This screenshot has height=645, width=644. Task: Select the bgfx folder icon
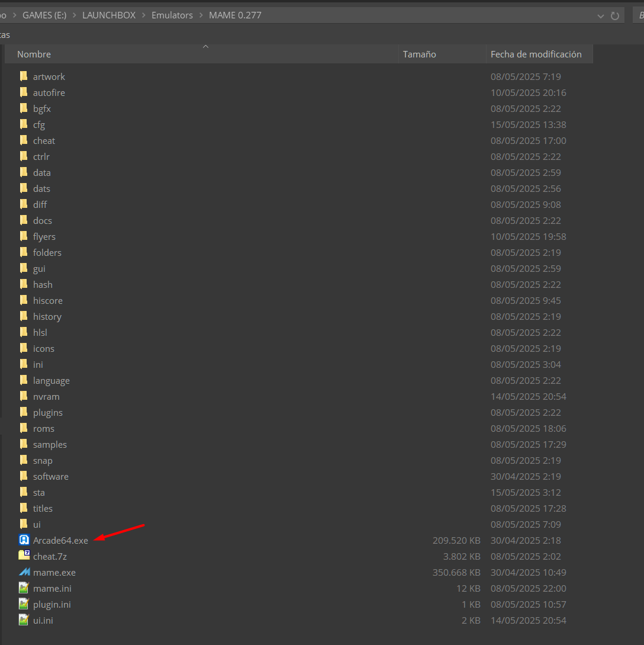coord(24,108)
